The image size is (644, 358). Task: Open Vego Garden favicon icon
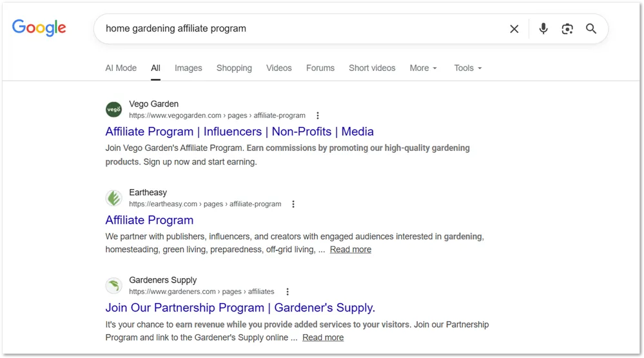(113, 109)
